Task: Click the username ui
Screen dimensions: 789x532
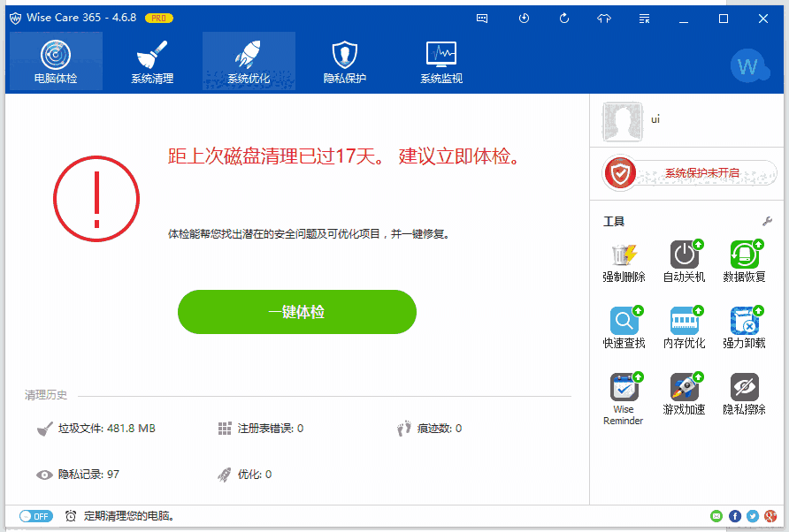Action: tap(655, 119)
